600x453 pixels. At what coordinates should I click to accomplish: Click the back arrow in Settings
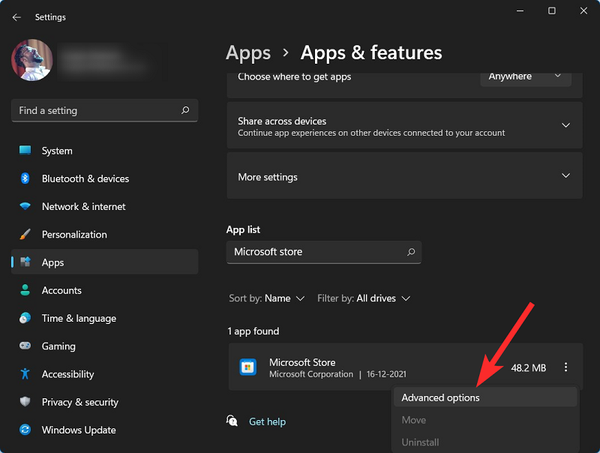point(16,16)
